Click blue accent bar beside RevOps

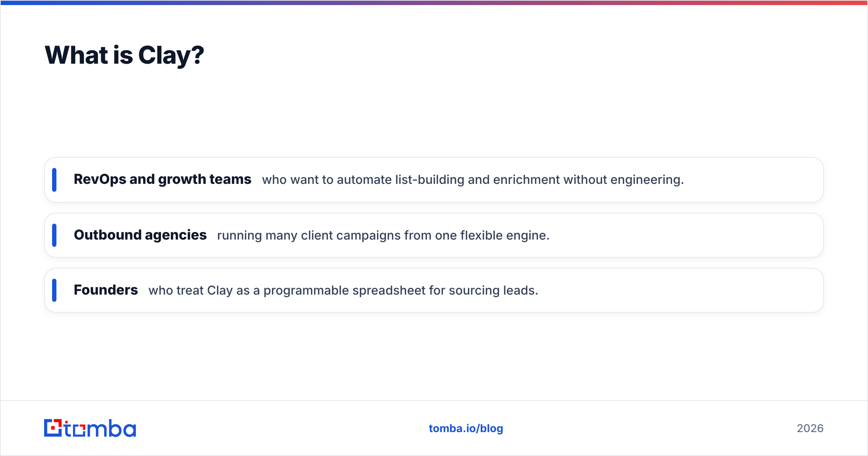(x=54, y=180)
